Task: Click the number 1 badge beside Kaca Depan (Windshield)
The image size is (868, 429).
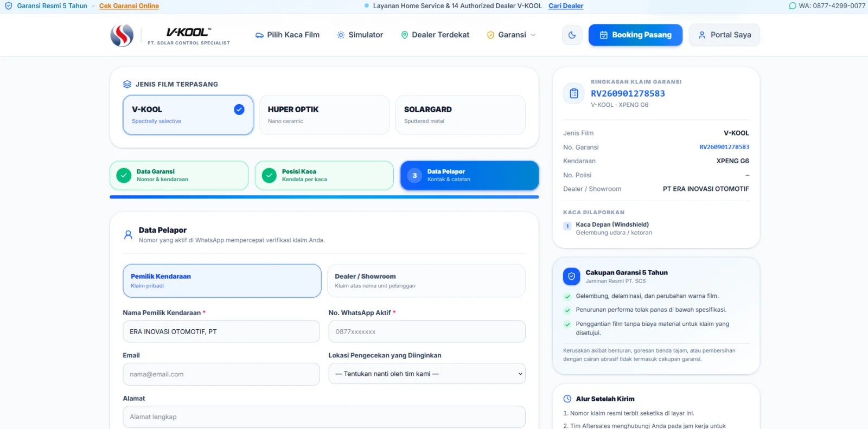Action: (567, 226)
